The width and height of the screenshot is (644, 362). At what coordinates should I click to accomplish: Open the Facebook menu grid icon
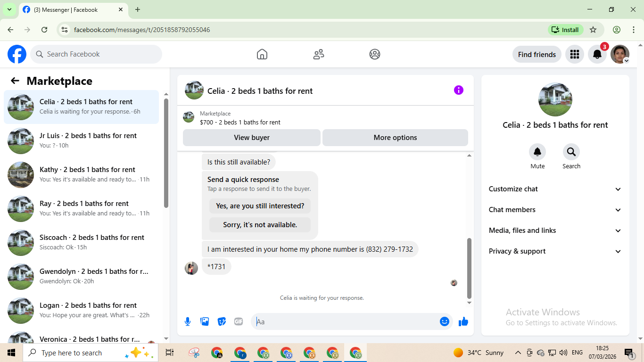(x=575, y=54)
